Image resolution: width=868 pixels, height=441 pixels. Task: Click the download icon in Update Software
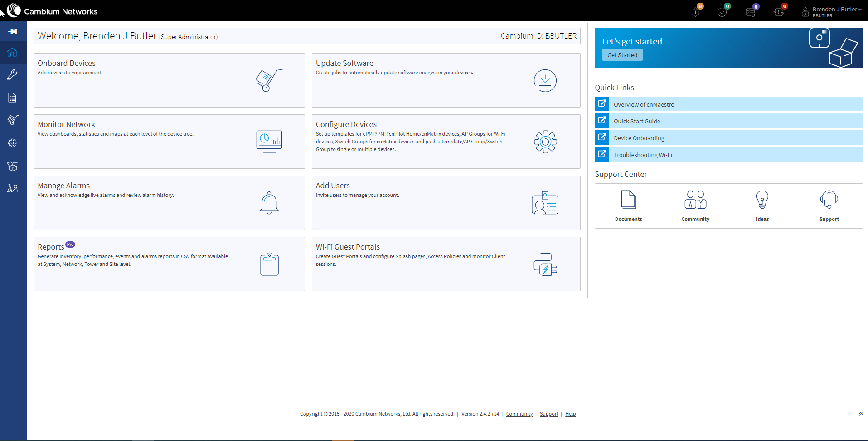545,81
